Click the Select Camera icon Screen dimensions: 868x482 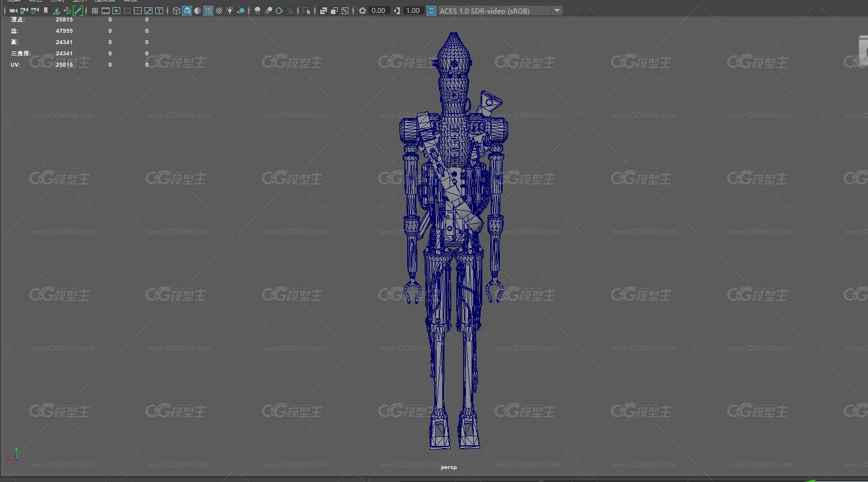(13, 11)
